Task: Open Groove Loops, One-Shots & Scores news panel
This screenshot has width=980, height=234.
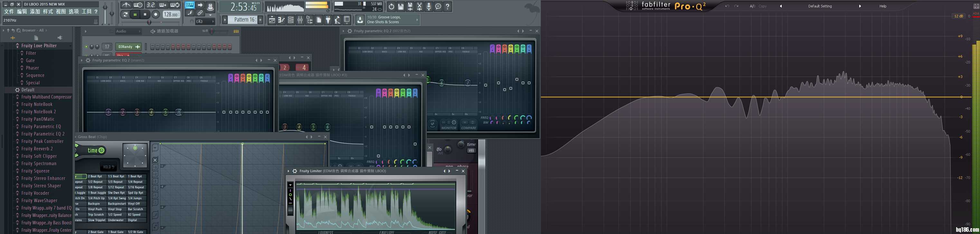Action: coord(392,20)
